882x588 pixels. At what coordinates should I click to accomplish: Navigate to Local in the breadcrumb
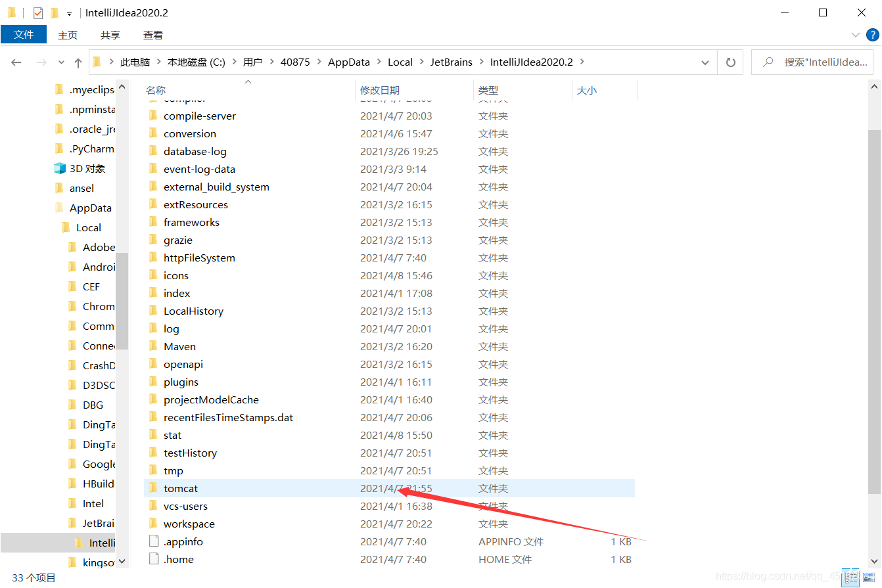pyautogui.click(x=400, y=62)
